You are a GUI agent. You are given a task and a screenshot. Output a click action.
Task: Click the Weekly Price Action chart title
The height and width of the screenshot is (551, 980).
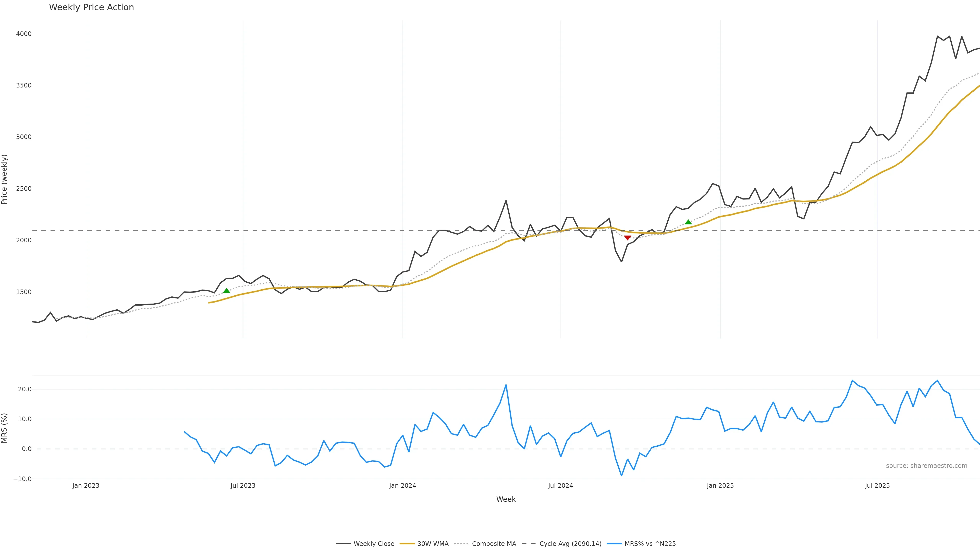click(x=91, y=7)
